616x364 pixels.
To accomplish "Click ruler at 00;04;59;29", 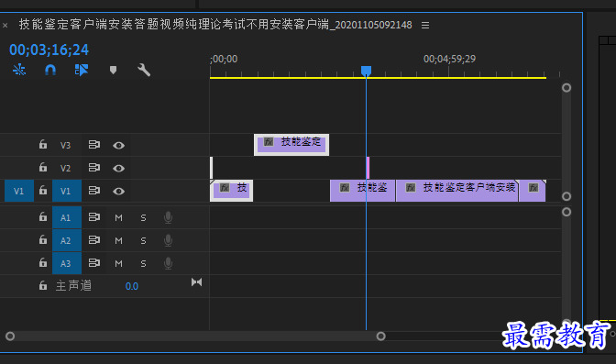I will (449, 59).
